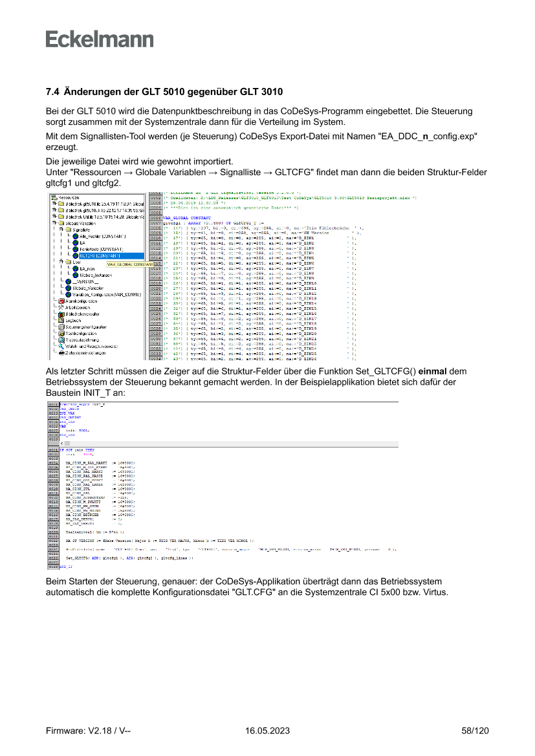Click the Taskkonfiguration icon
535x756 pixels.
pos(61,334)
